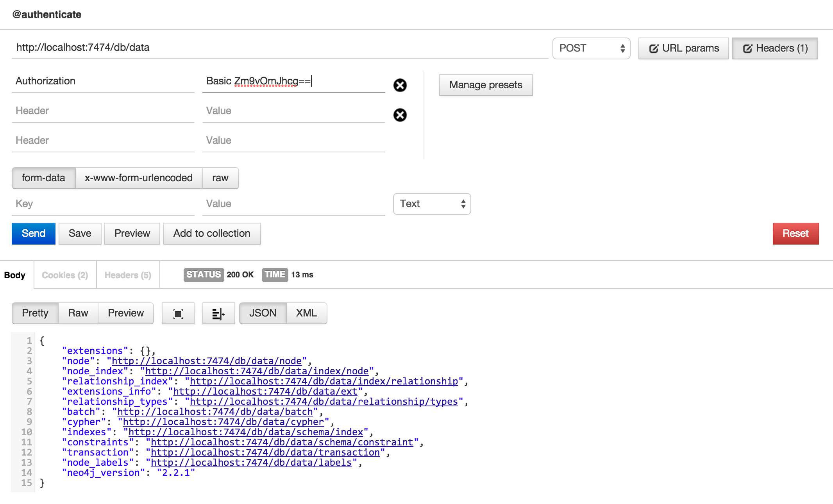
Task: Switch response format to XML
Action: click(x=306, y=313)
